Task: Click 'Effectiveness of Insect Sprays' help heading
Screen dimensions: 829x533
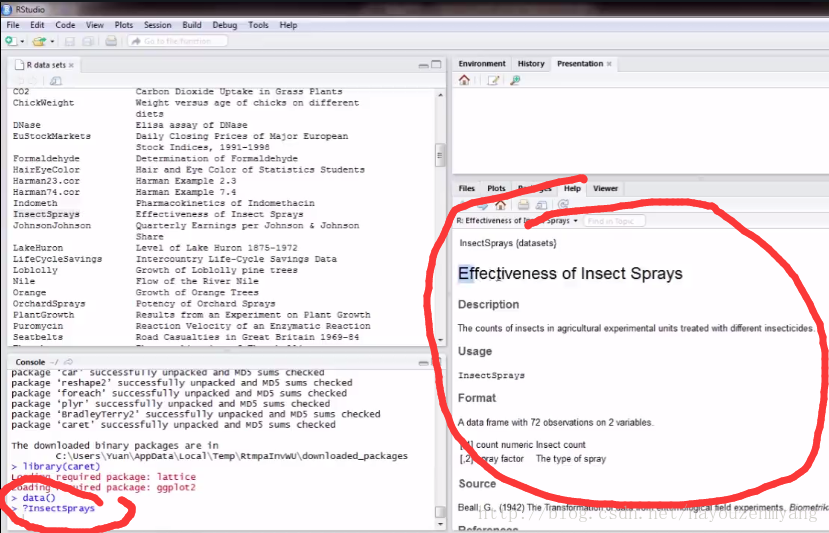Action: point(570,273)
